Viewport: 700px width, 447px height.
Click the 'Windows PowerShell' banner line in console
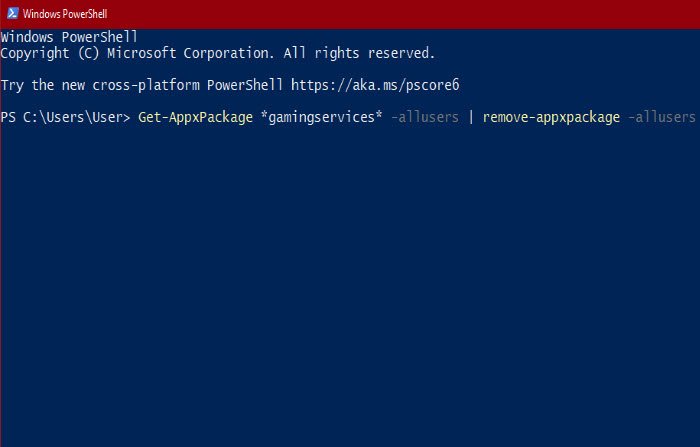click(x=68, y=37)
